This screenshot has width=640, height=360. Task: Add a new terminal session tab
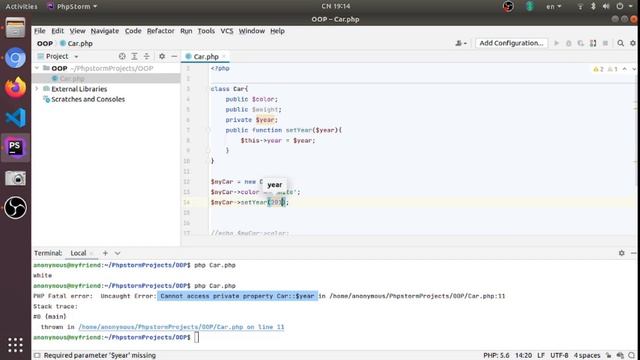pos(105,253)
